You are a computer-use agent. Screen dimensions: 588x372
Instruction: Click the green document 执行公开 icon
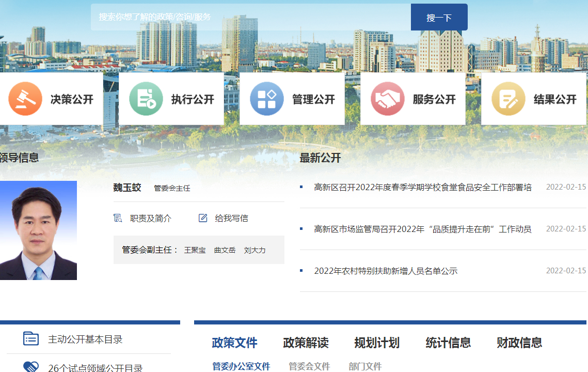(x=146, y=99)
